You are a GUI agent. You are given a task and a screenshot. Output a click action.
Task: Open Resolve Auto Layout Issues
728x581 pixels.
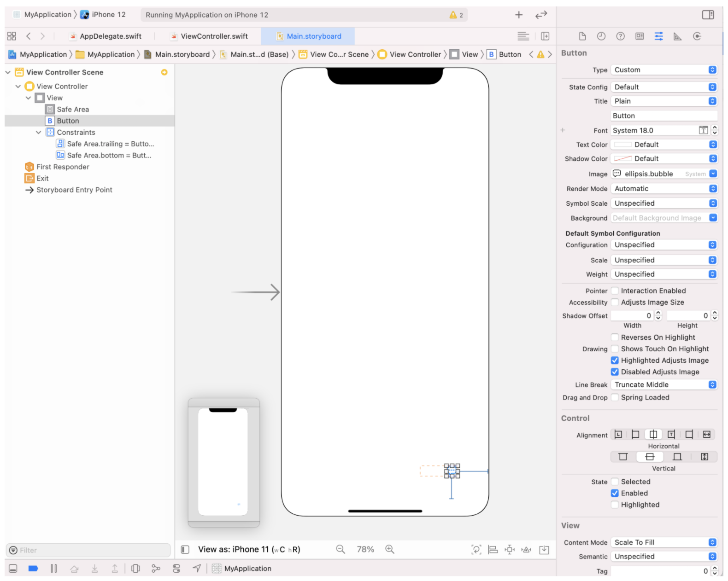[526, 549]
